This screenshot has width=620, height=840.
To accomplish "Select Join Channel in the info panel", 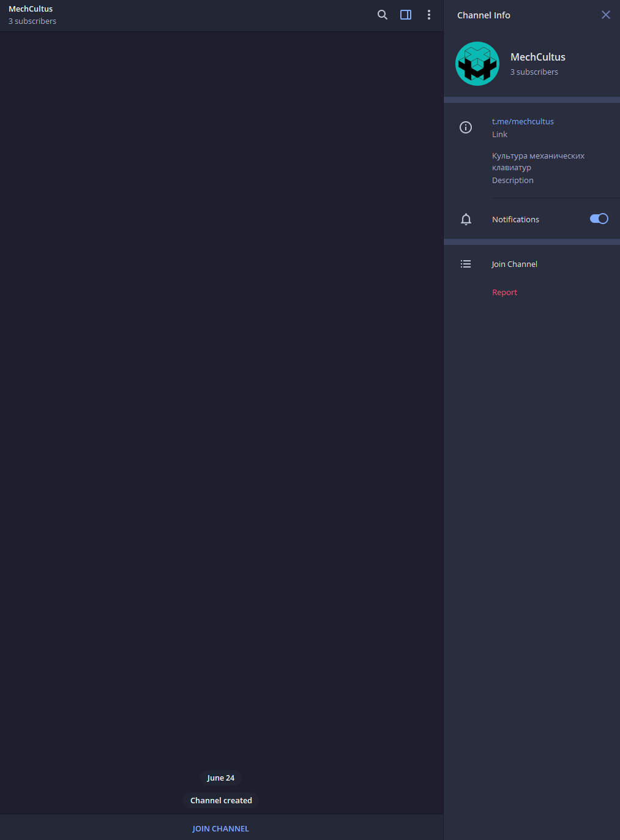I will (x=515, y=264).
